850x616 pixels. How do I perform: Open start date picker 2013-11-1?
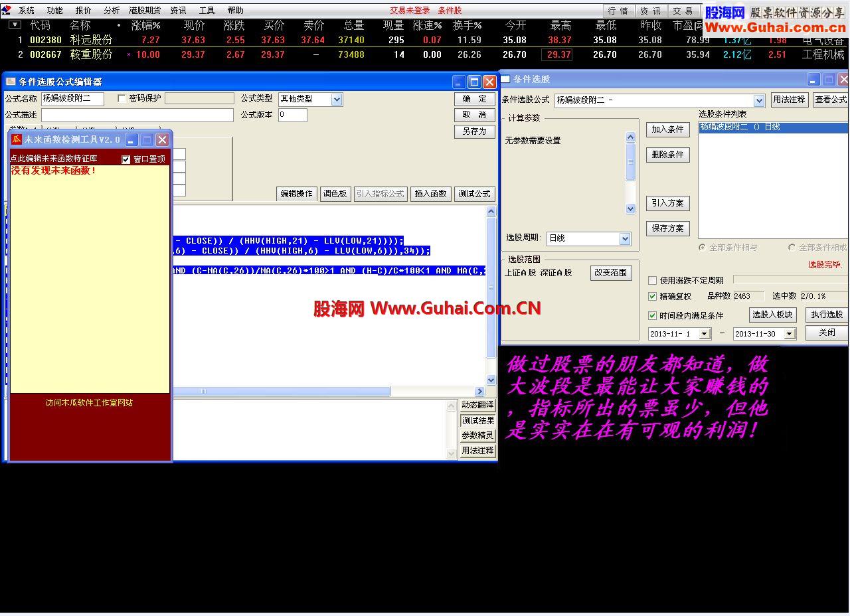pyautogui.click(x=705, y=335)
